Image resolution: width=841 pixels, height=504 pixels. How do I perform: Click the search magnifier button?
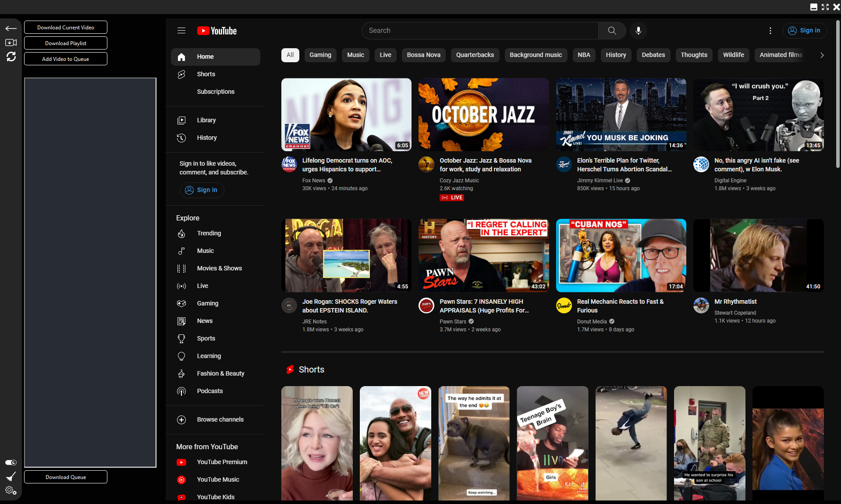[612, 31]
